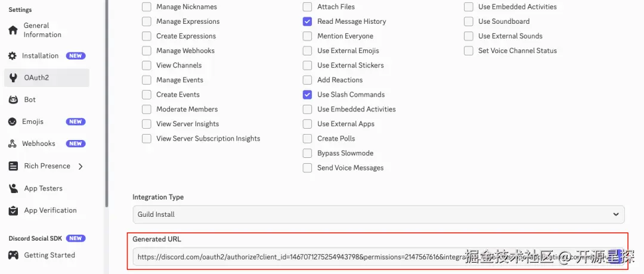The height and width of the screenshot is (274, 644).
Task: Check Use External Emojis
Action: (x=307, y=51)
